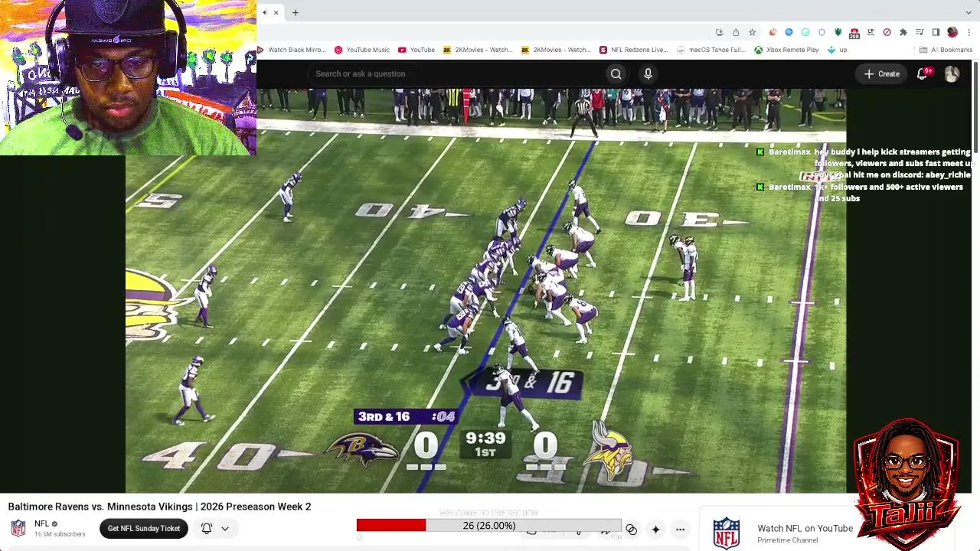Open the YouTube account avatar menu
The height and width of the screenshot is (551, 980).
pyautogui.click(x=952, y=73)
